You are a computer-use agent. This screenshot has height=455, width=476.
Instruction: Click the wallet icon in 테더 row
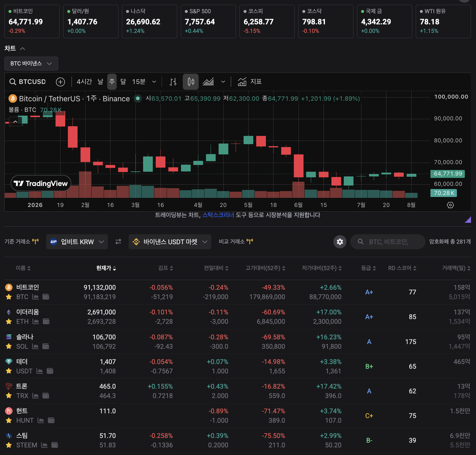pyautogui.click(x=50, y=371)
